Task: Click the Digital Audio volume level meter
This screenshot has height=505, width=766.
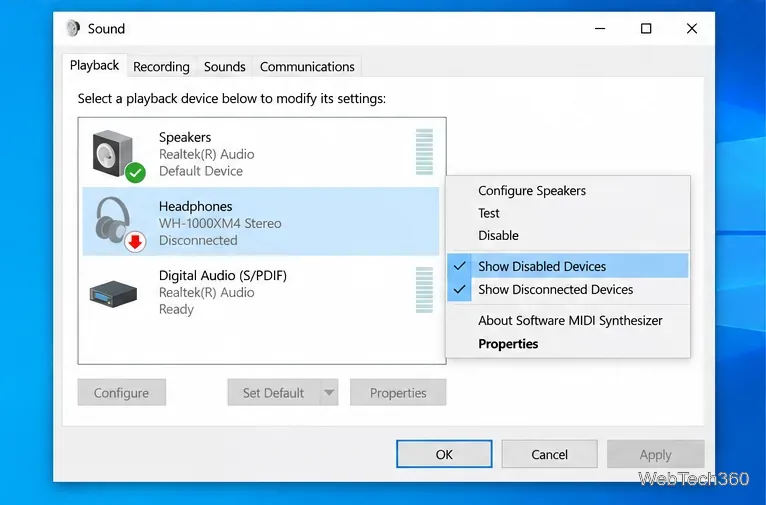Action: click(x=424, y=290)
